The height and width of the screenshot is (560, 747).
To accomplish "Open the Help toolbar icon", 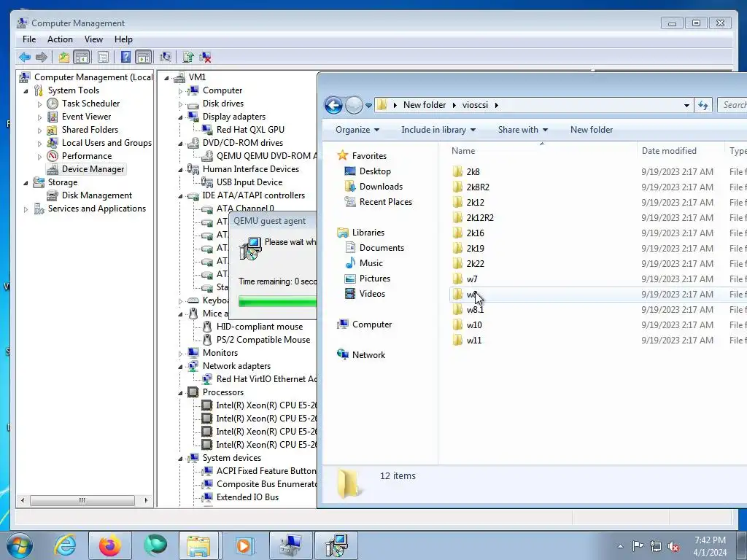I will 125,58.
